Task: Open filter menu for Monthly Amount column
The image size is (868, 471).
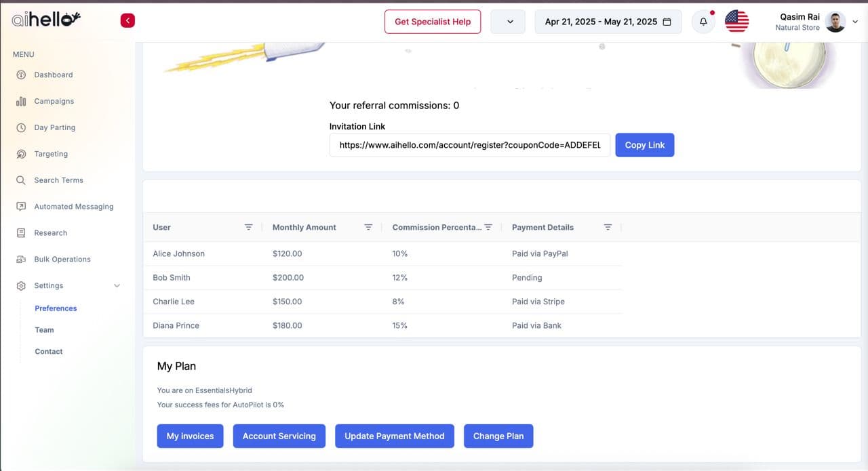Action: (x=368, y=227)
